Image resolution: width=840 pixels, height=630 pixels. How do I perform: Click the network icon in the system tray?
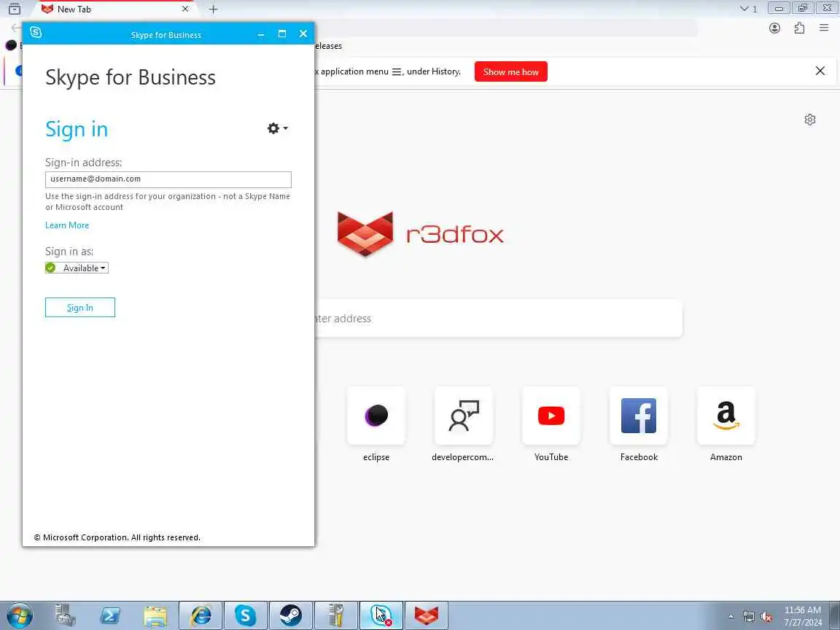coord(749,617)
